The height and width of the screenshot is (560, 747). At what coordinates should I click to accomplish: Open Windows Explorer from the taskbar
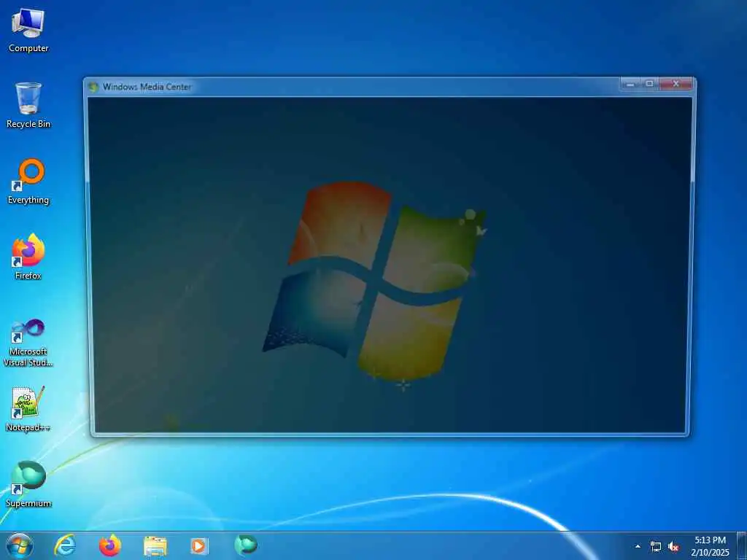click(155, 546)
